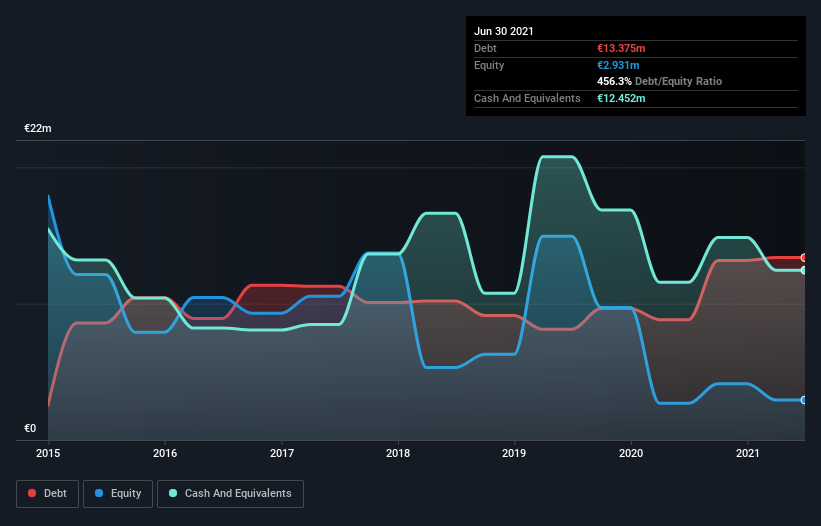Screen dimensions: 821x526
Task: Click the €2.931m equity value
Action: click(618, 65)
